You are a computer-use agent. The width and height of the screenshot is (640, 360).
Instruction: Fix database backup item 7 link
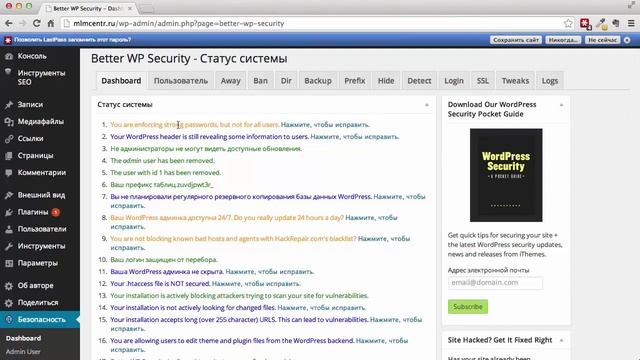click(x=399, y=197)
